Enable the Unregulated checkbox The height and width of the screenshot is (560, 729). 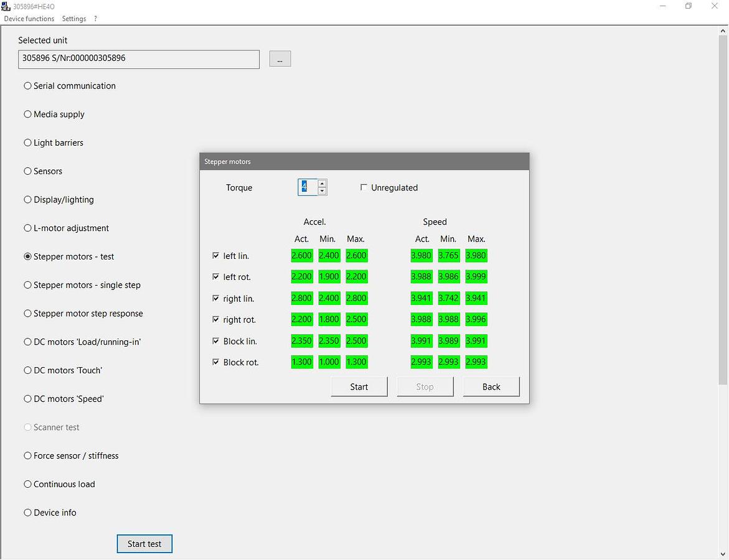[364, 188]
